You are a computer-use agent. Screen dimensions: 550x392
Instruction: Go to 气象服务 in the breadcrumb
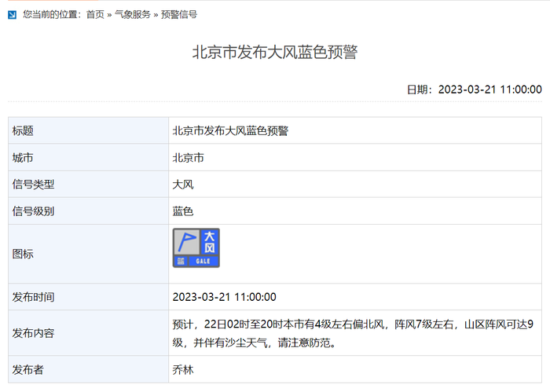[x=133, y=14]
